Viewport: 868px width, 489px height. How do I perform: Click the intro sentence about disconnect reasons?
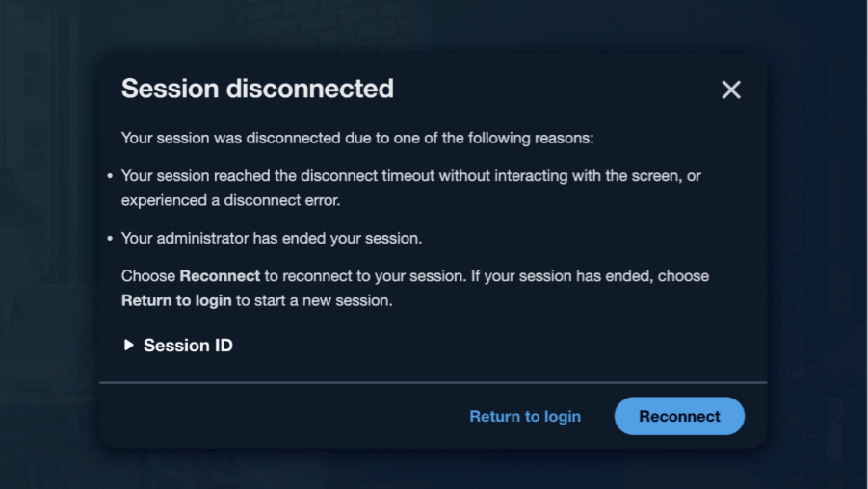[x=357, y=138]
